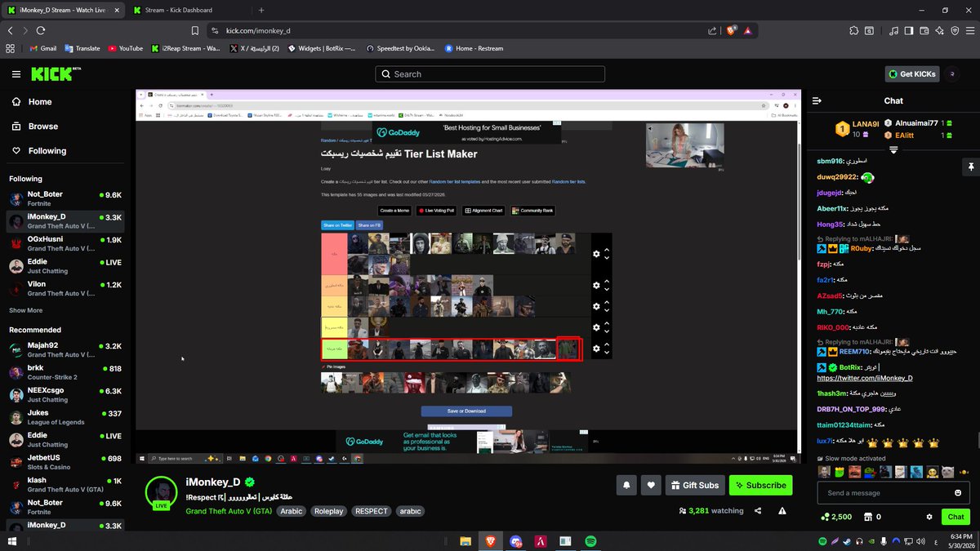Click LANA9I top gifter name
This screenshot has height=551, width=980.
tap(866, 124)
